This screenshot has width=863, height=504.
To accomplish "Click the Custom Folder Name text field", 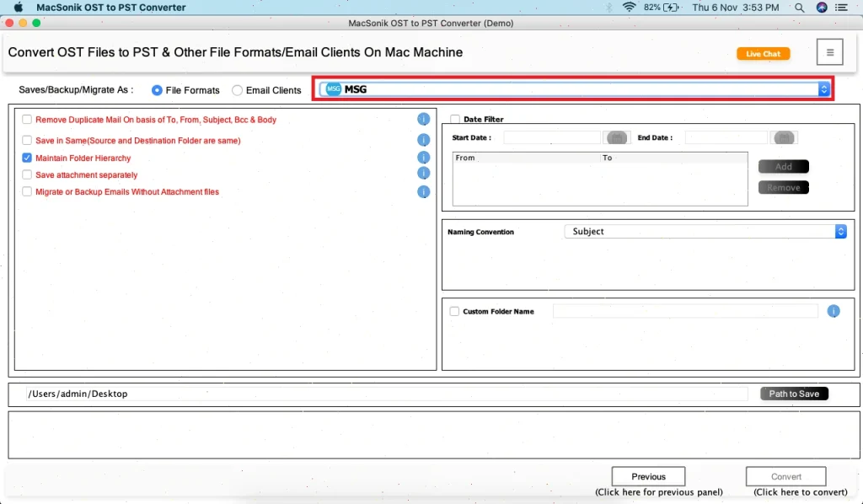I will tap(684, 311).
